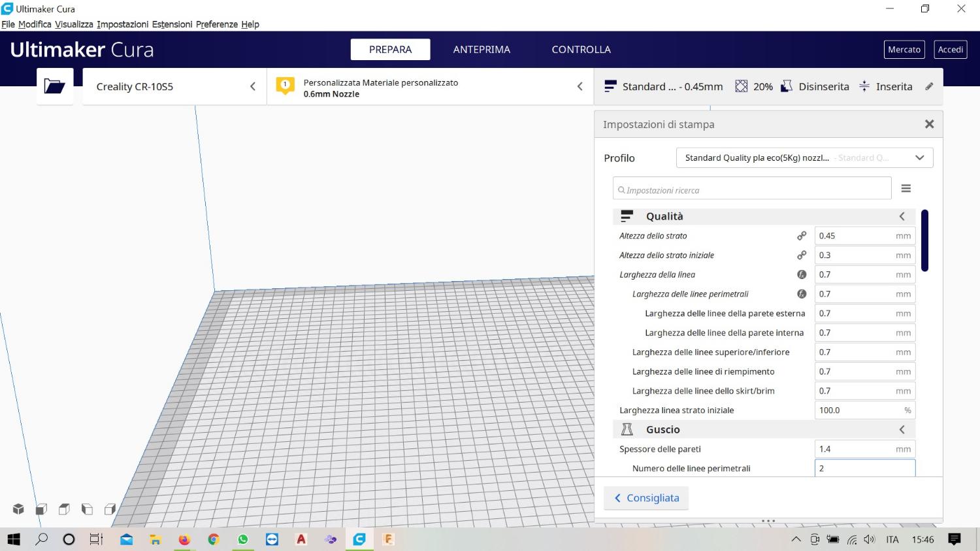Viewport: 980px width, 551px height.
Task: Open Firefox from the taskbar
Action: [184, 539]
